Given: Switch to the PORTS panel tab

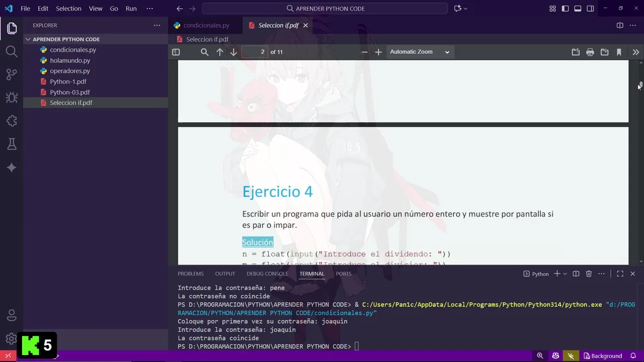Looking at the screenshot, I should [x=344, y=274].
